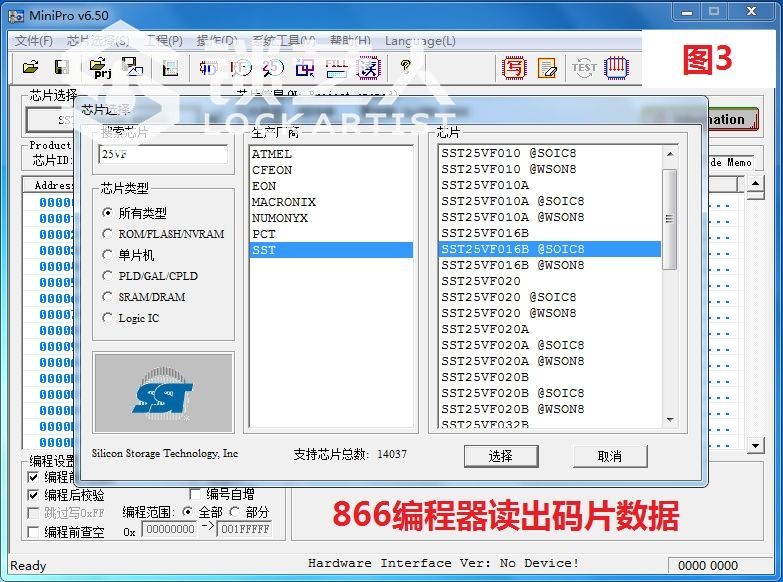The height and width of the screenshot is (582, 783).
Task: Select chip SST25VF020B @SOIC8
Action: (x=550, y=393)
